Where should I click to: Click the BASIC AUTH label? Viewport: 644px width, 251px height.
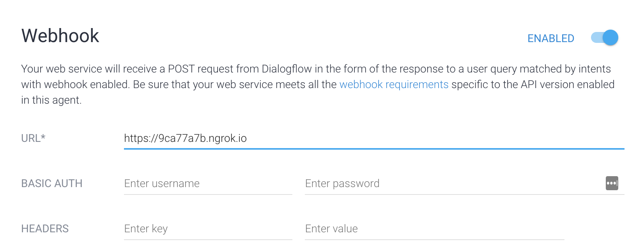[52, 184]
